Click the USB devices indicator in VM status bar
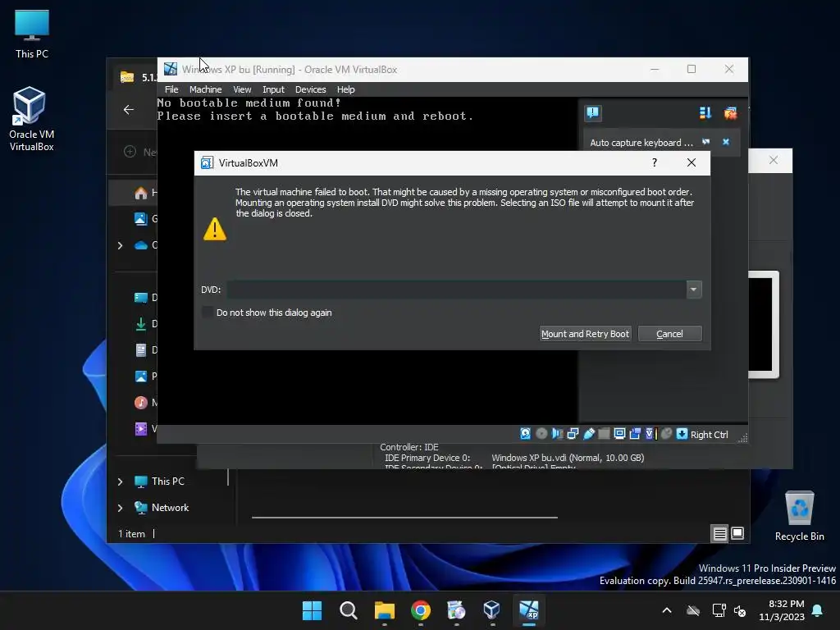 tap(588, 434)
